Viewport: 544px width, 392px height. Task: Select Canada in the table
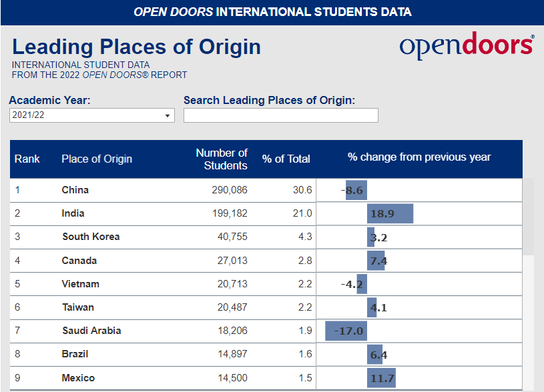tap(79, 261)
